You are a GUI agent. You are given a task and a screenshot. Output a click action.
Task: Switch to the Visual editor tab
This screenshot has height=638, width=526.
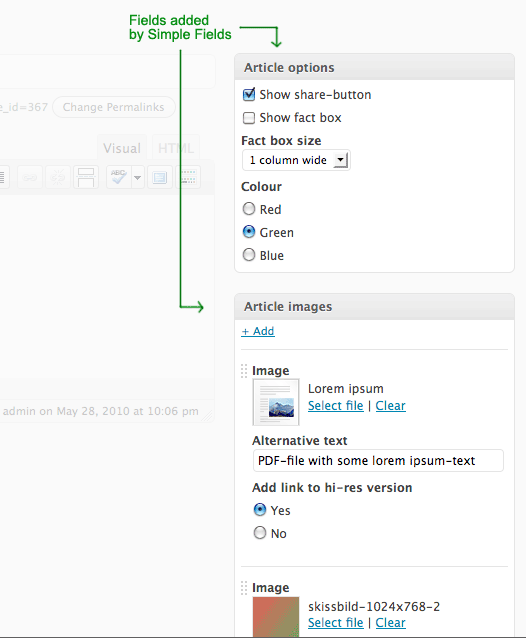point(122,148)
